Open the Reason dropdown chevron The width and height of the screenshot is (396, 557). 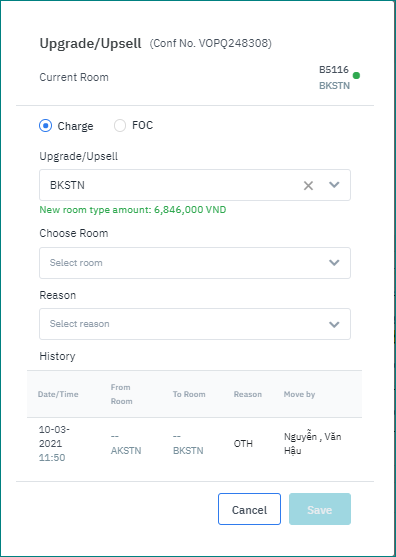(x=334, y=324)
